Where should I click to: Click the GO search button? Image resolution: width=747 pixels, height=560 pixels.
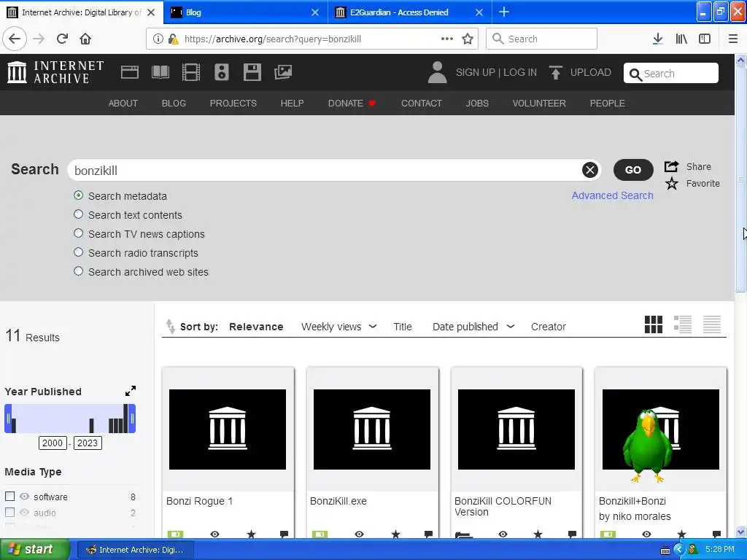click(633, 170)
